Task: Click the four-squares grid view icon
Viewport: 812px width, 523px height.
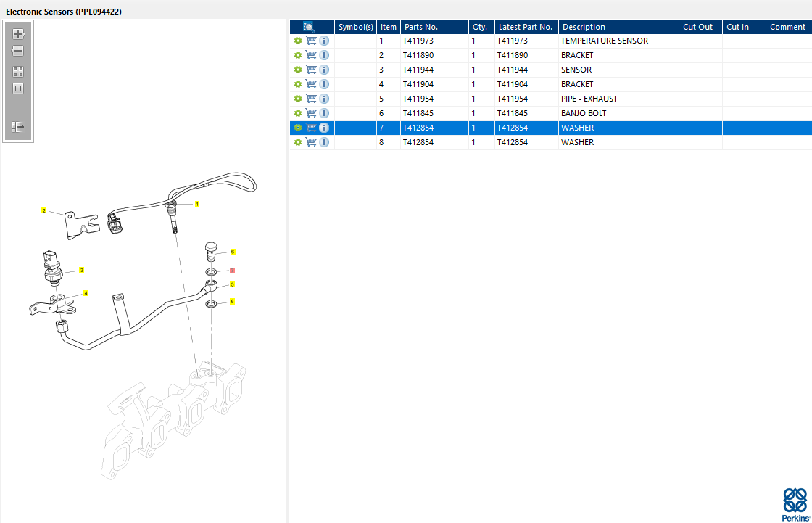Action: pyautogui.click(x=18, y=72)
